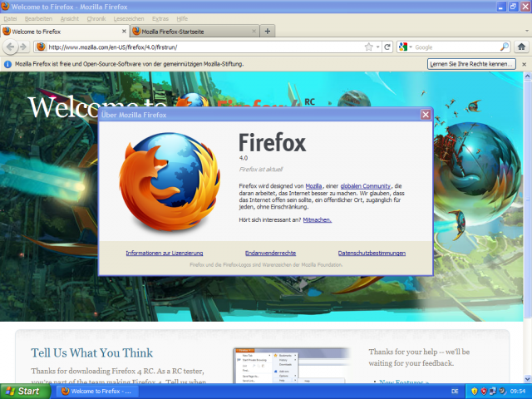Bookmark this page with the star icon
Screen dimensions: 532x399
pyautogui.click(x=369, y=47)
